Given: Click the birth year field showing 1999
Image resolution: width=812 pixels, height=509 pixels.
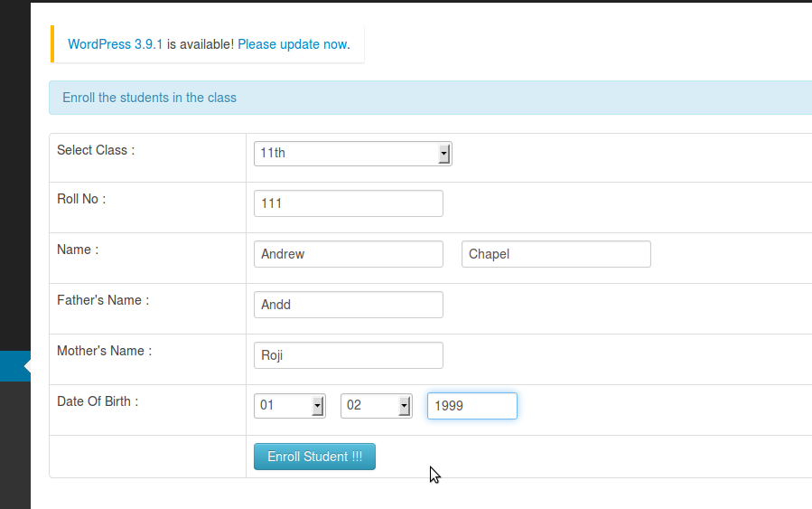Looking at the screenshot, I should click(x=471, y=406).
